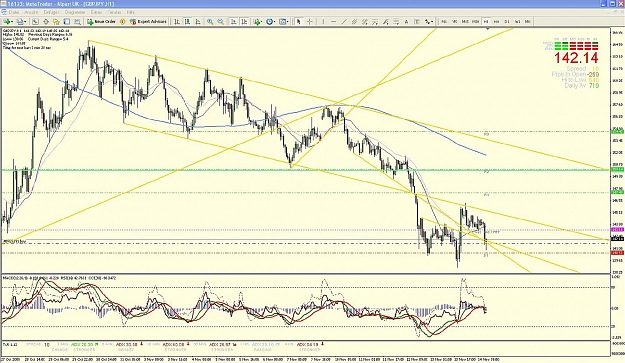Switch to bar chart view
Image resolution: width=625 pixels, height=363 pixels.
(x=177, y=22)
